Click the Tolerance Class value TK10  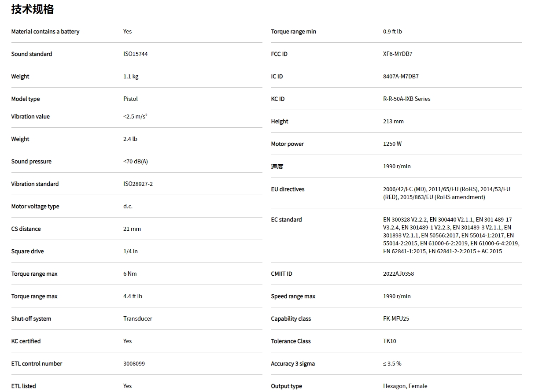click(389, 341)
